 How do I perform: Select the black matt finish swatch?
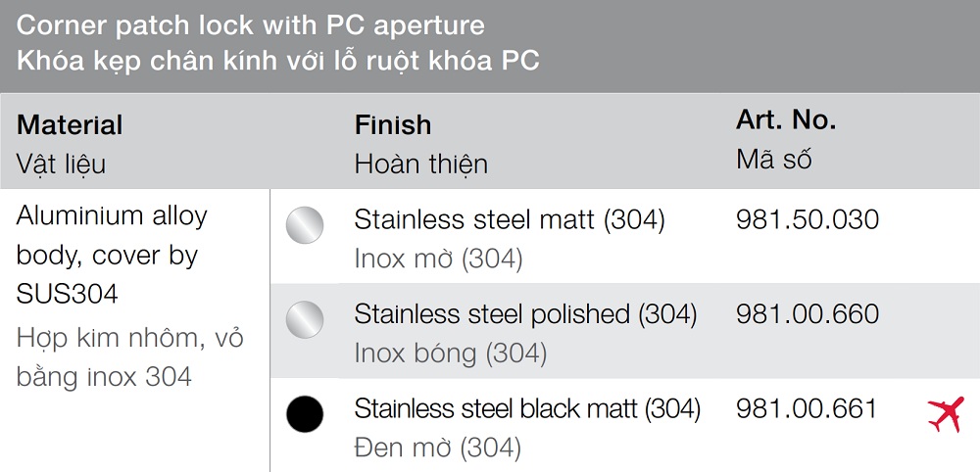click(x=305, y=415)
